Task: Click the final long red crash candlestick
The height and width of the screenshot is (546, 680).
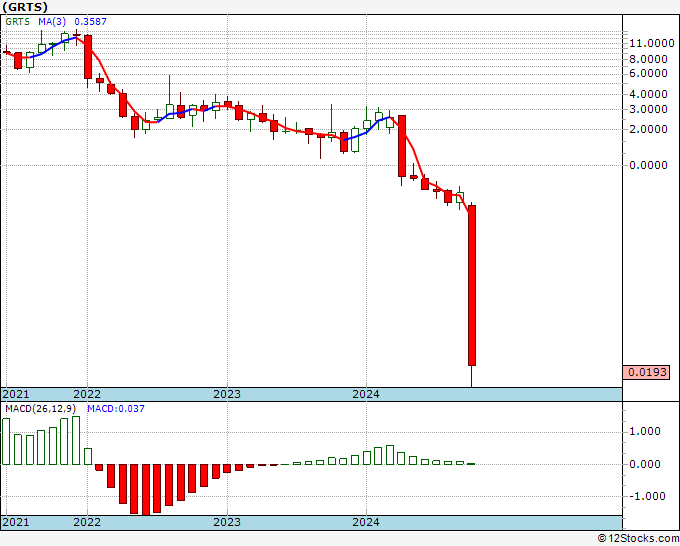Action: coord(472,285)
